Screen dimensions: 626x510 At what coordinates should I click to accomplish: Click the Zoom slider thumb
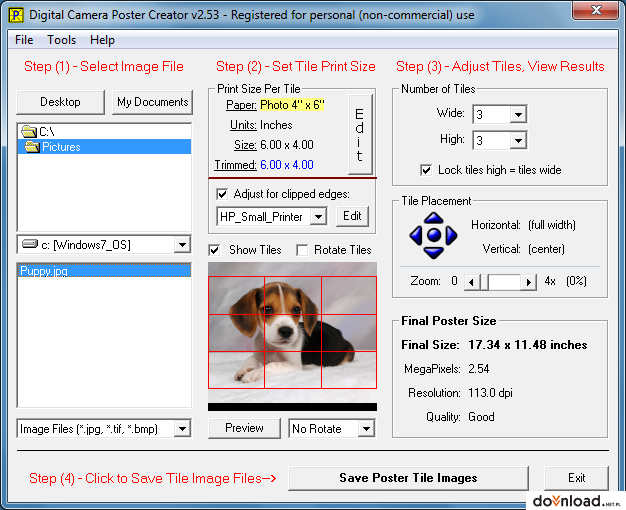484,282
